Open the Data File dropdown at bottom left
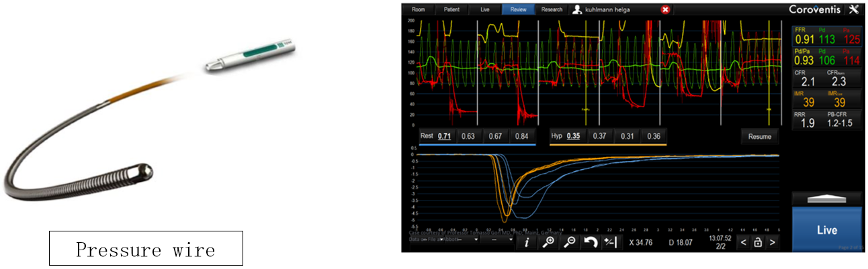This screenshot has height=269, width=868. click(443, 239)
